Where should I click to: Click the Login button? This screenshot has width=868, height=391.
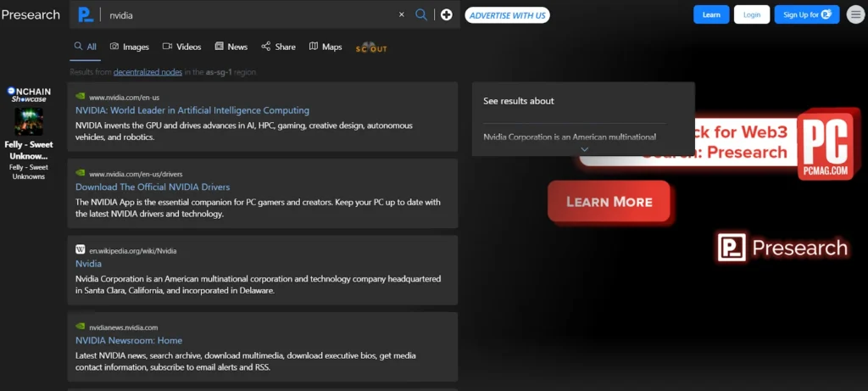[x=751, y=14]
